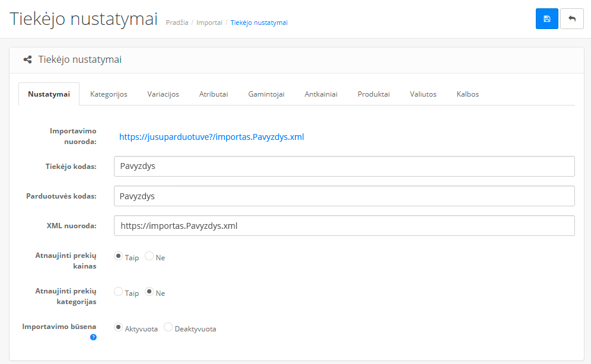Click the blue save icon button
The image size is (591, 364).
546,19
